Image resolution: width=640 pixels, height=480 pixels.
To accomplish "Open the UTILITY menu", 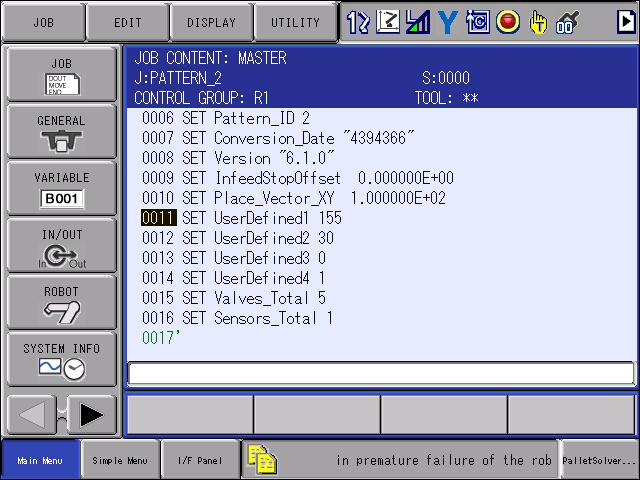I will tap(296, 22).
